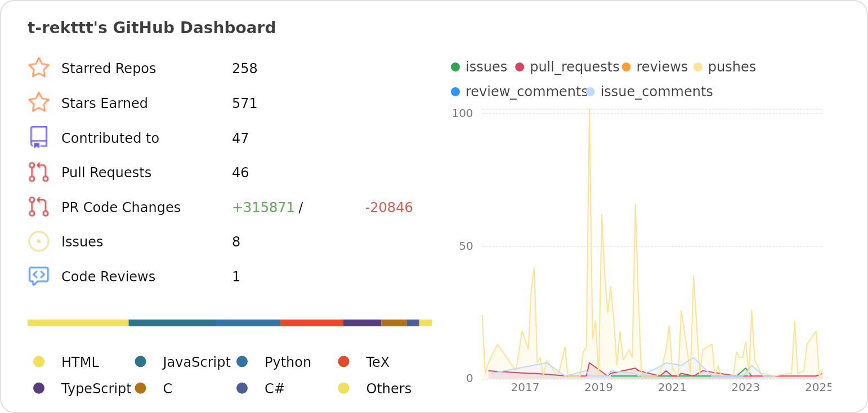Click the red pull_requests legend dot
This screenshot has height=413, width=868.
[520, 67]
